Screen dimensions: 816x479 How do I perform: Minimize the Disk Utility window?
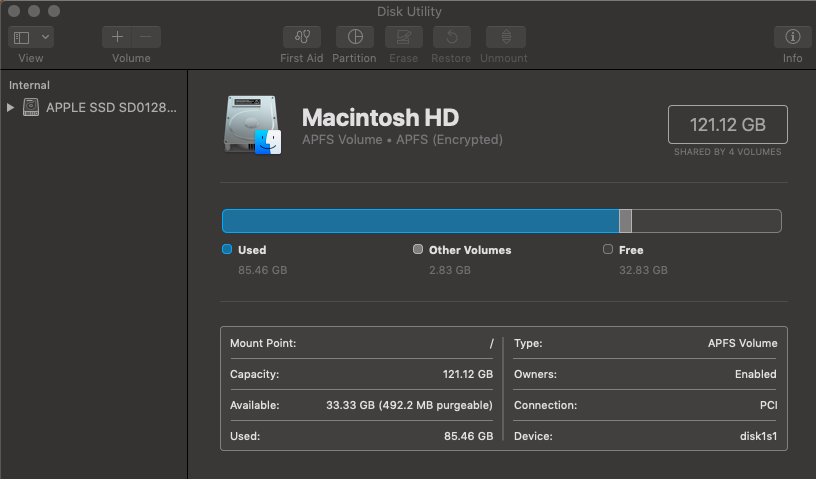[x=34, y=11]
